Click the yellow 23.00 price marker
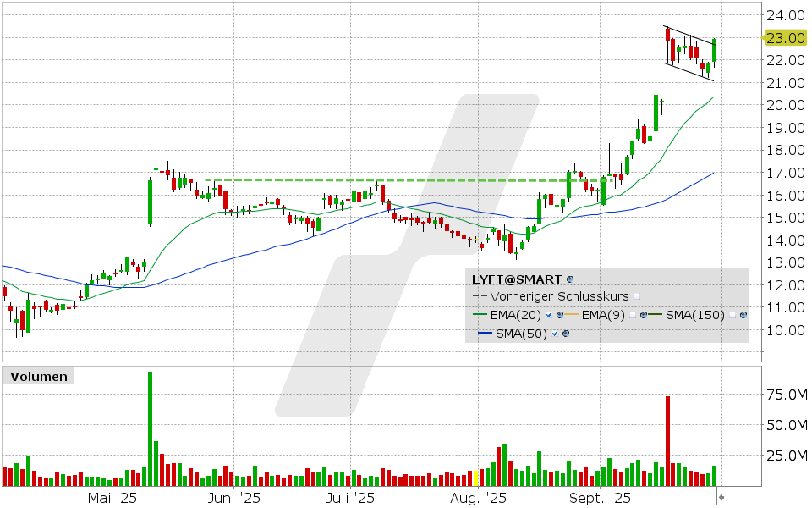The height and width of the screenshot is (508, 812). tap(783, 38)
